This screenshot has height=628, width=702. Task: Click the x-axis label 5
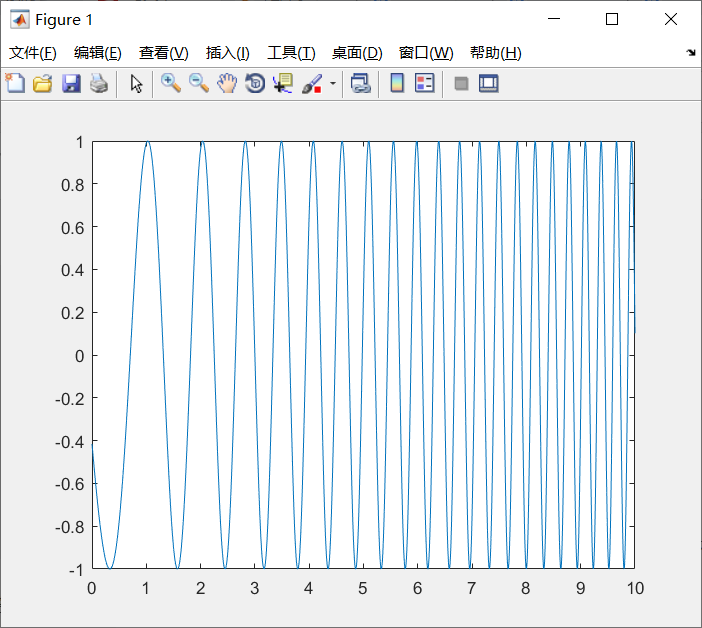coord(363,588)
